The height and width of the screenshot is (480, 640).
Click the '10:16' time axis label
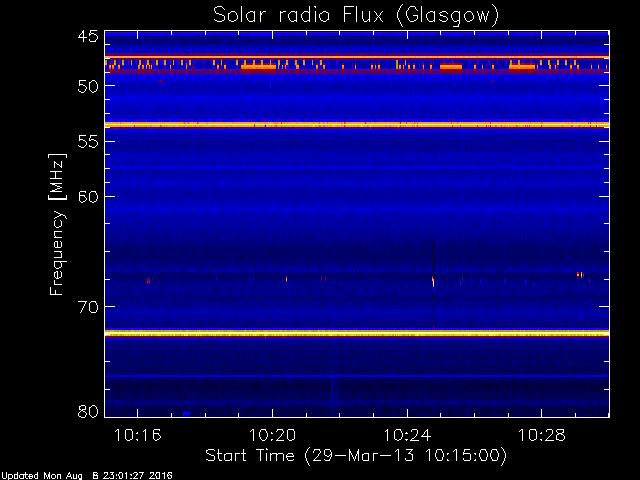coord(138,436)
